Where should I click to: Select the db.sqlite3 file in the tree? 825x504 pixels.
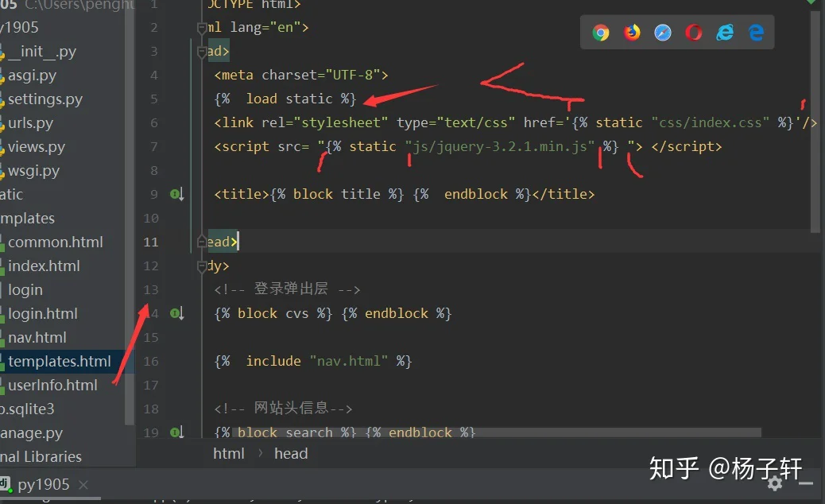tap(27, 409)
